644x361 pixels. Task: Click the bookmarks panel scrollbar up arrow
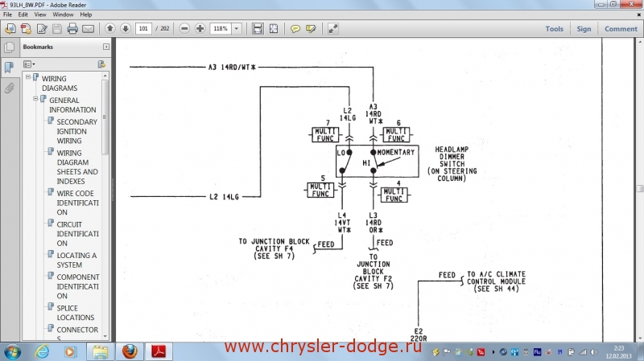105,76
